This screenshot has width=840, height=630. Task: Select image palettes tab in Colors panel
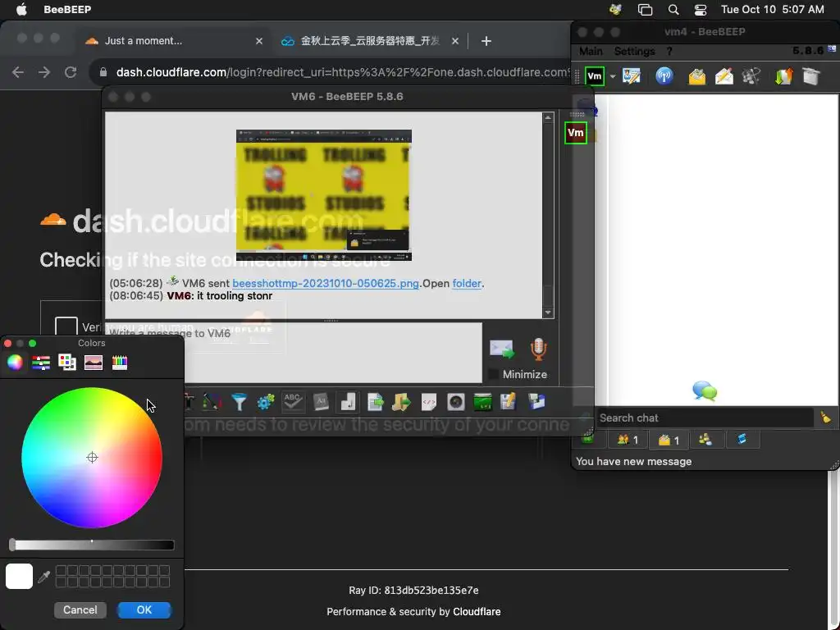(94, 362)
